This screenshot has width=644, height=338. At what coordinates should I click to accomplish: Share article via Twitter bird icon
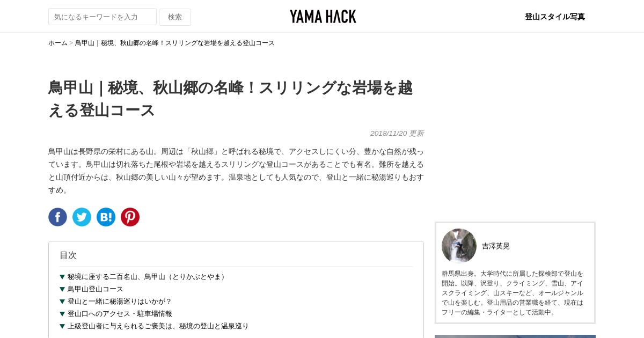[x=82, y=217]
